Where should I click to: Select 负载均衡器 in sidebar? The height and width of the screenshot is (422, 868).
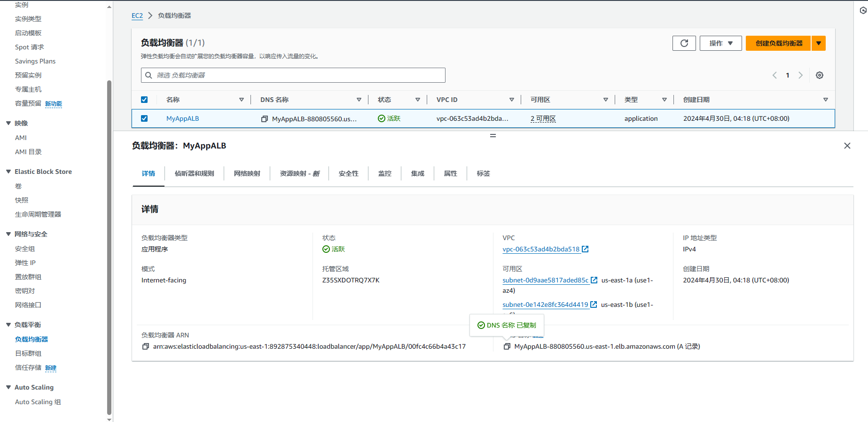[x=31, y=339]
